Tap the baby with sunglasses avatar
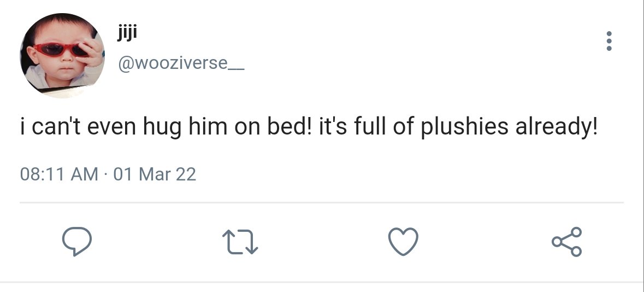 (62, 56)
